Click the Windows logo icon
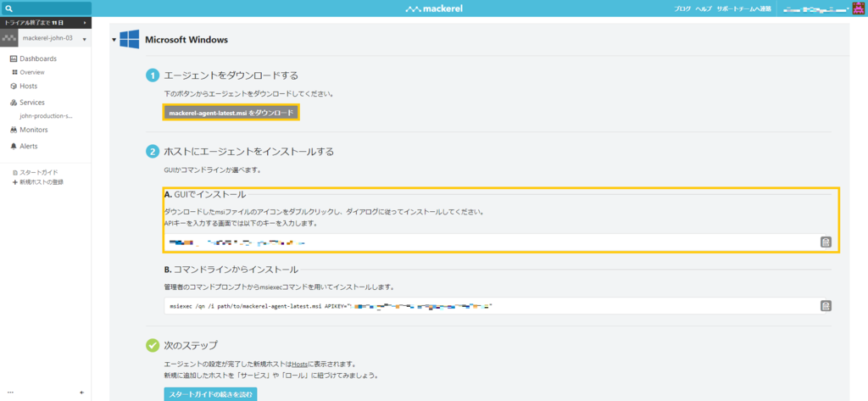The image size is (868, 401). [x=130, y=39]
